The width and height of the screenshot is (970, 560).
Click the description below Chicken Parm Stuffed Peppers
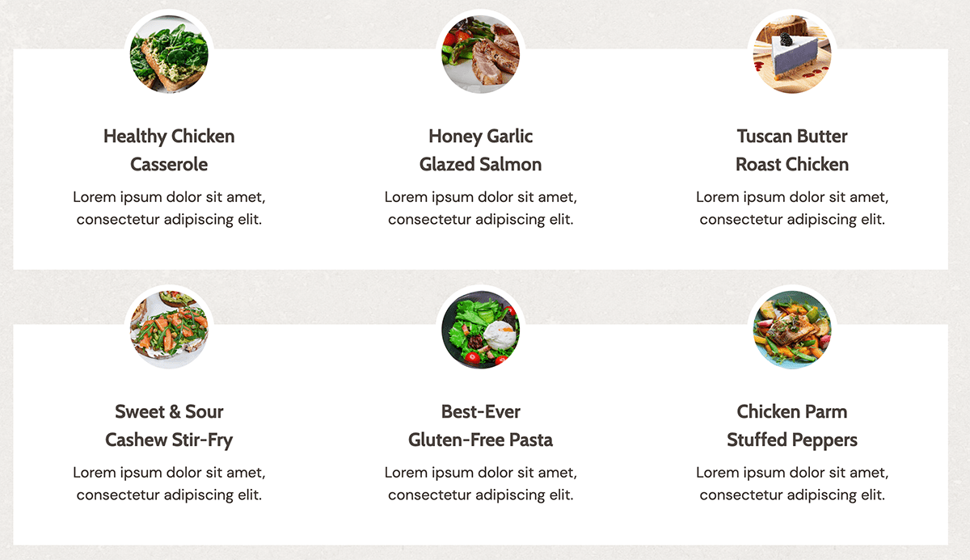tap(791, 483)
